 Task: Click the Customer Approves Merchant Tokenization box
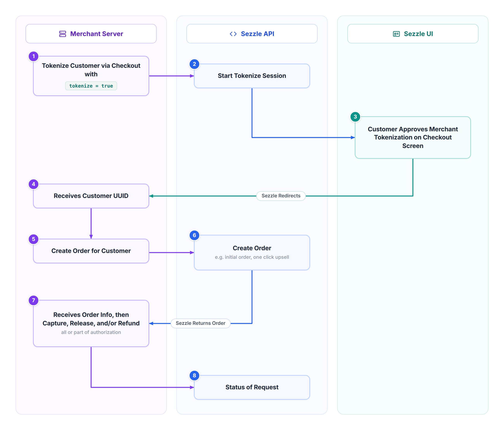point(413,137)
